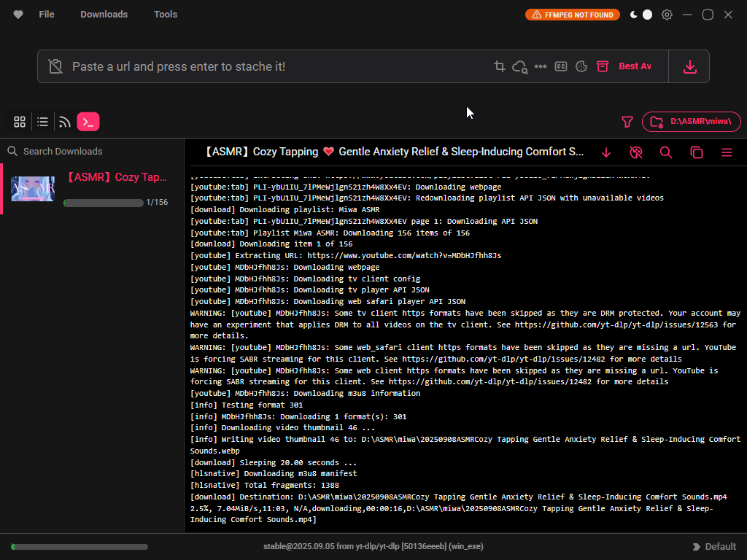Click the 1/156 download progress bar

(104, 203)
